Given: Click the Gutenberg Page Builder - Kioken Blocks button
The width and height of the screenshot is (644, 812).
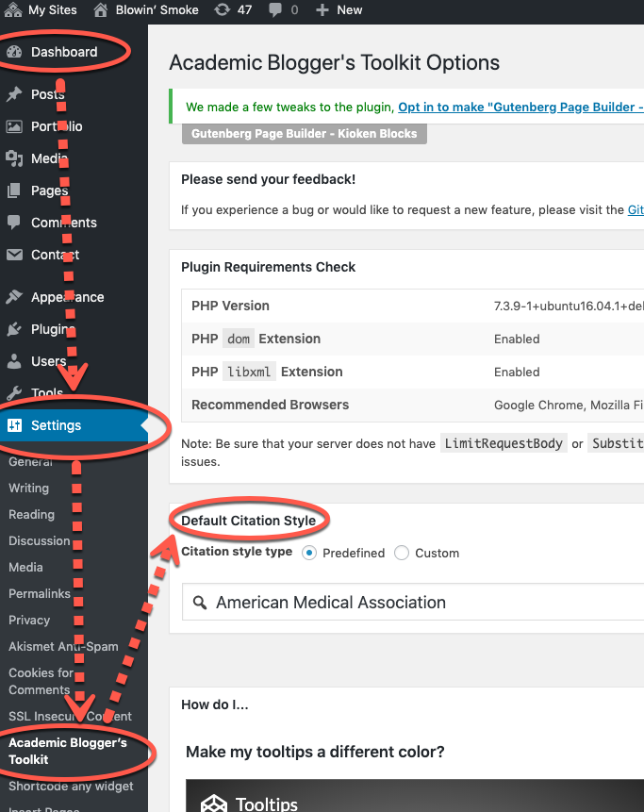Looking at the screenshot, I should pyautogui.click(x=304, y=134).
